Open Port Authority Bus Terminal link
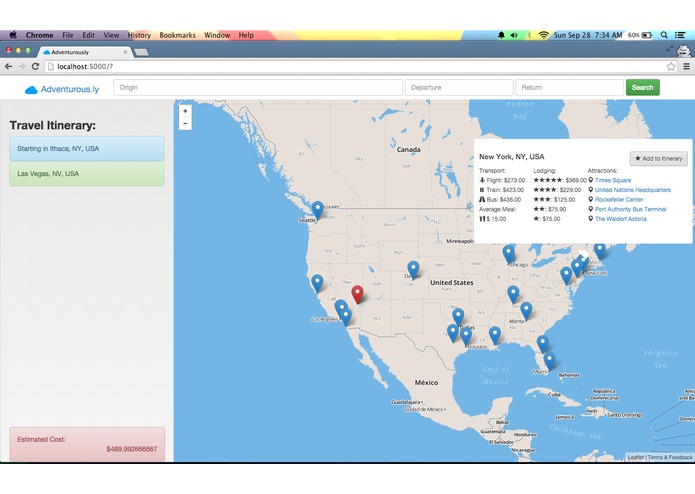Screen dimensions: 695x494 coord(630,210)
